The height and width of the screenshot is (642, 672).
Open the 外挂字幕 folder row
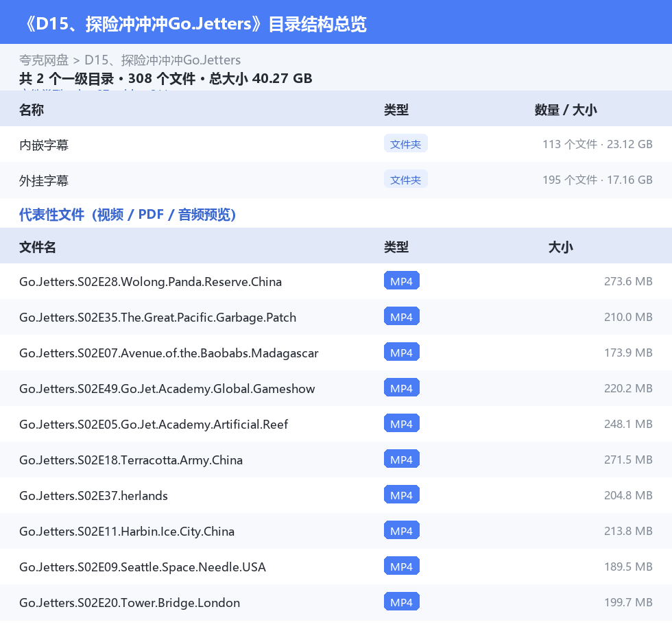(336, 180)
